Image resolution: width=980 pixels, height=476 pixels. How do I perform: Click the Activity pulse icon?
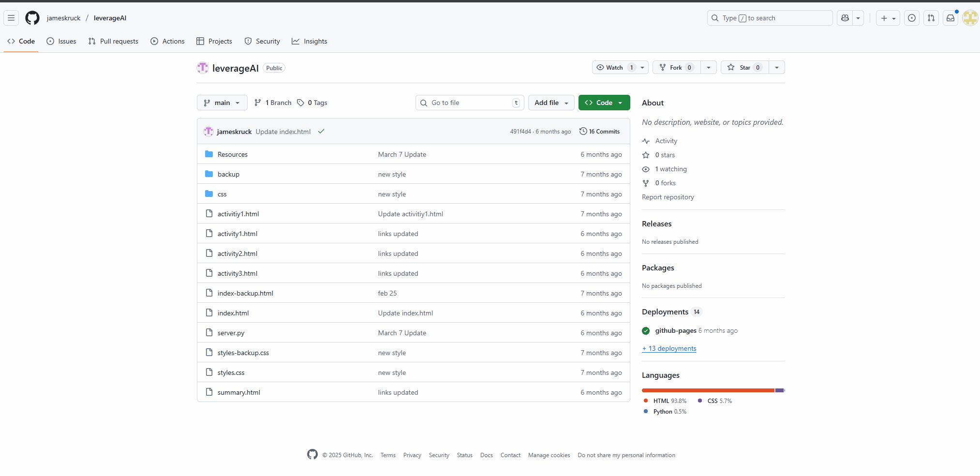(x=646, y=141)
